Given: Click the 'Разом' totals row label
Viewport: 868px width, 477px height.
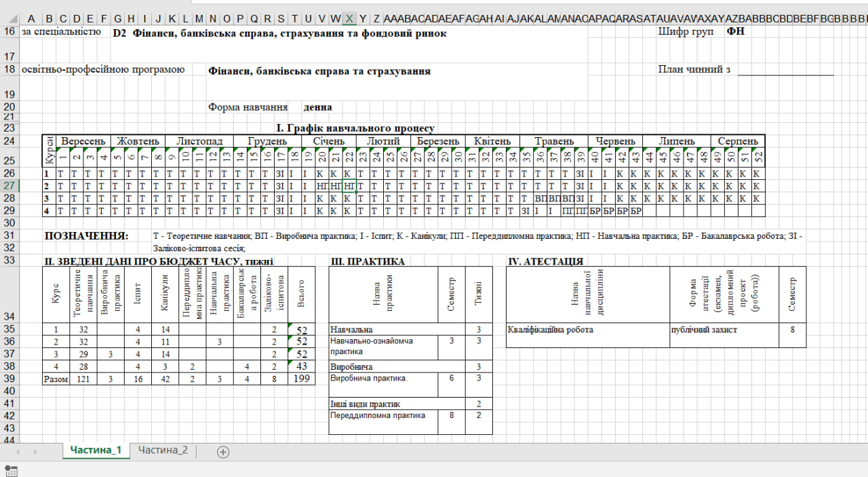Looking at the screenshot, I should click(x=56, y=379).
